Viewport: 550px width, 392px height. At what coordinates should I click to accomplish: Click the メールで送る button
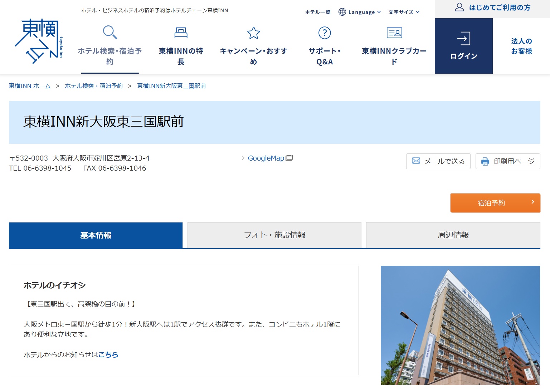click(438, 161)
